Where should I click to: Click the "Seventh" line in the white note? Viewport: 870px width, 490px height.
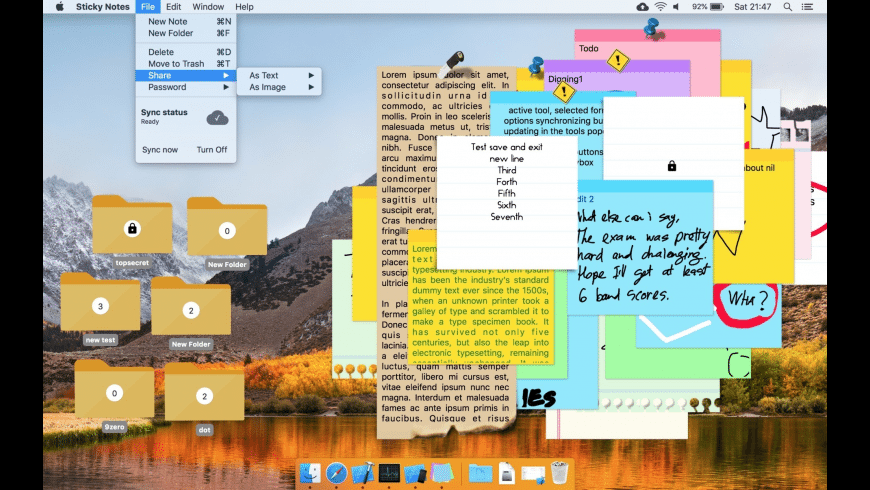507,216
